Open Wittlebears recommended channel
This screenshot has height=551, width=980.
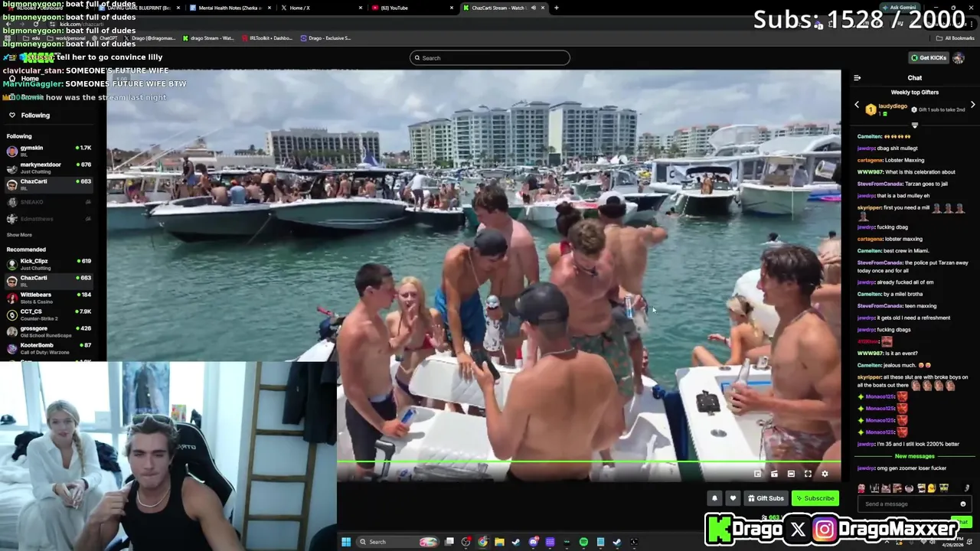[48, 298]
